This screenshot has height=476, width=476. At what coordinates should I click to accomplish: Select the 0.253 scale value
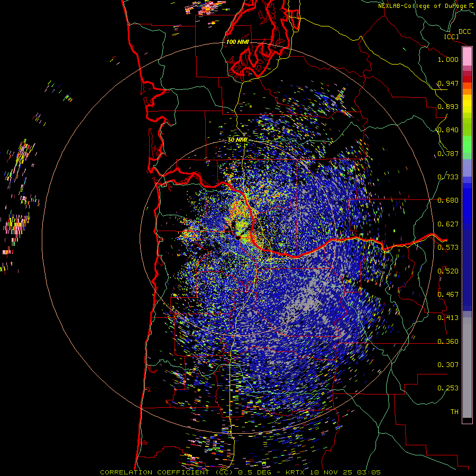[448, 388]
